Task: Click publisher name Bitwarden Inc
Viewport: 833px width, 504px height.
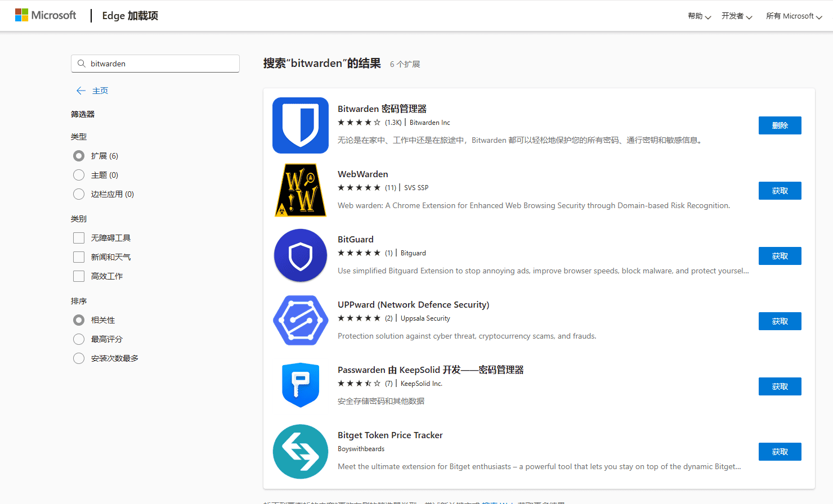Action: pyautogui.click(x=430, y=123)
